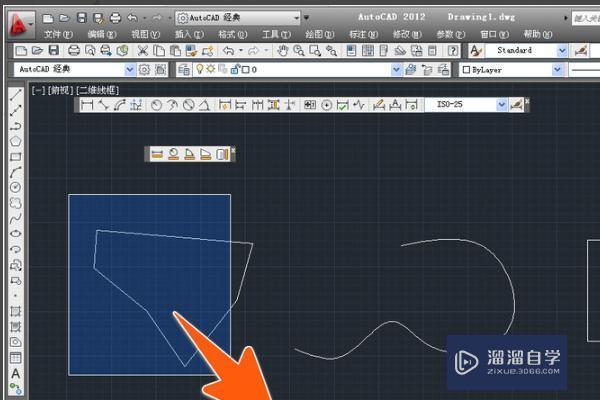Viewport: 600px width, 400px height.
Task: Expand the quick access toolbar customize arrow
Action: point(307,18)
